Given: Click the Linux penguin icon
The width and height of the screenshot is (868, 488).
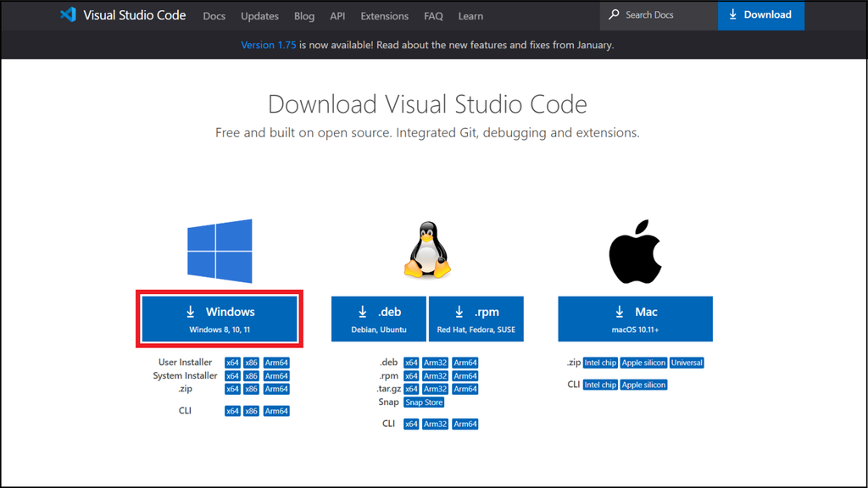Looking at the screenshot, I should pyautogui.click(x=427, y=248).
